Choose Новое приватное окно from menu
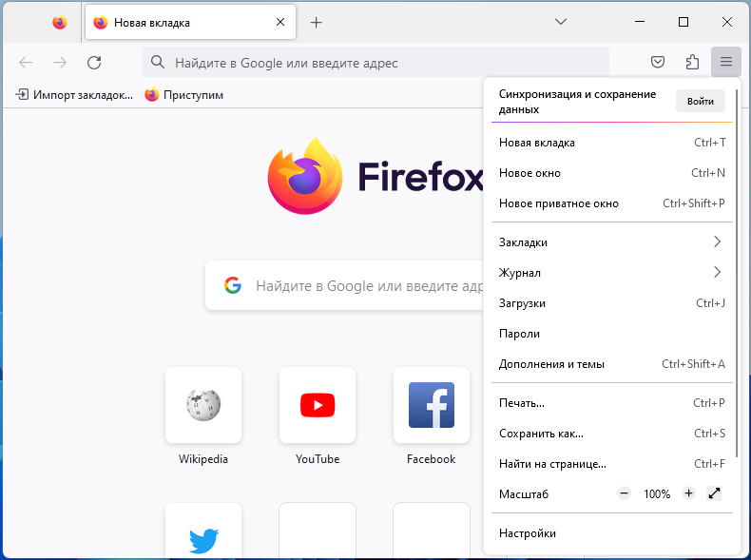Viewport: 751px width, 560px height. (612, 203)
